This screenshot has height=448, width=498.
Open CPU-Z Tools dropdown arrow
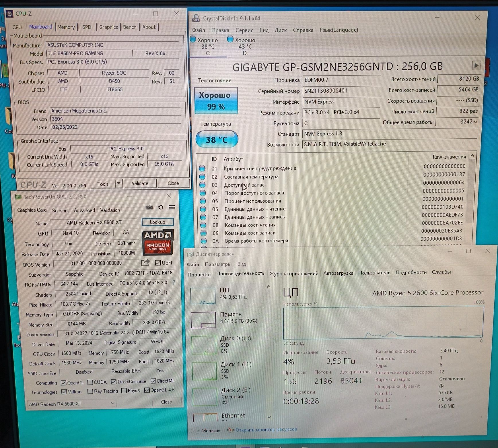tap(119, 184)
